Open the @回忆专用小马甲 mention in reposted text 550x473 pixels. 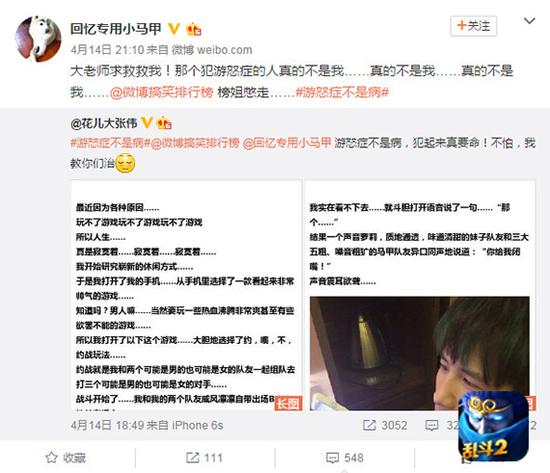point(287,143)
